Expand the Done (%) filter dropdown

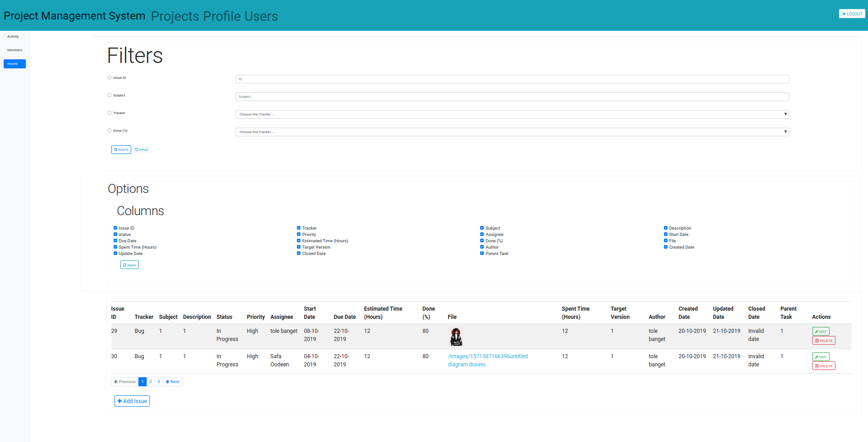coord(512,132)
